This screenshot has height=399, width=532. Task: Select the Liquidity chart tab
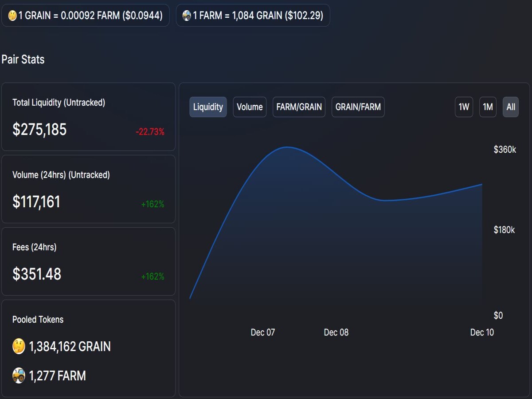pos(208,107)
